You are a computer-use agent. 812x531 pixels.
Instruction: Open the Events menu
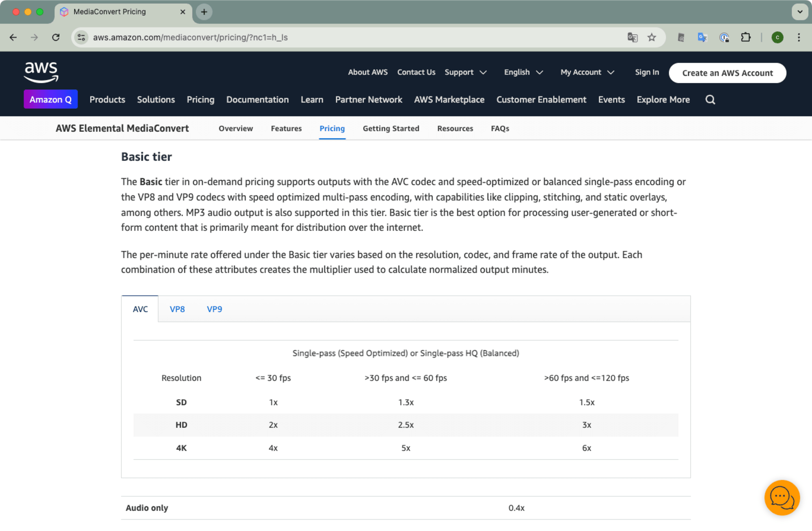click(x=611, y=99)
